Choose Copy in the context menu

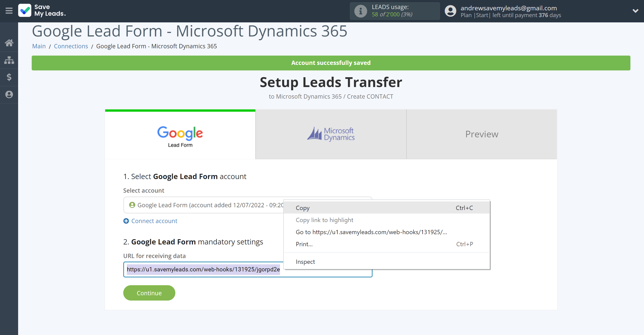(387, 208)
